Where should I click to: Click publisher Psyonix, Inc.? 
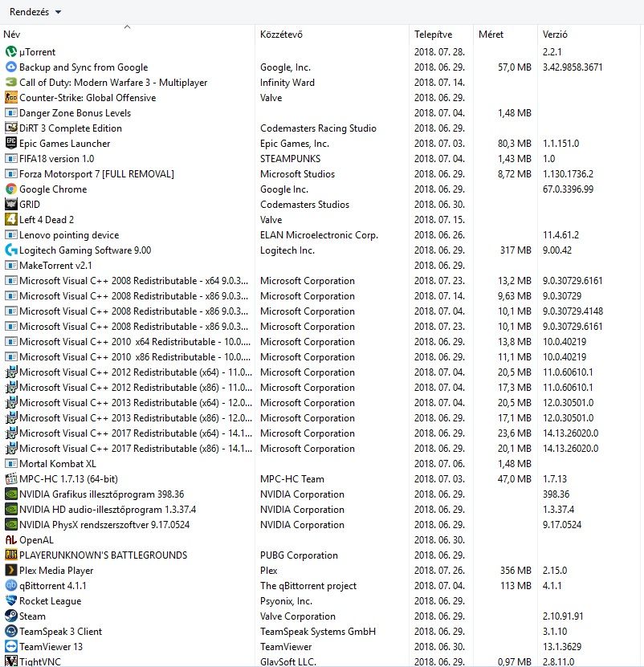286,601
